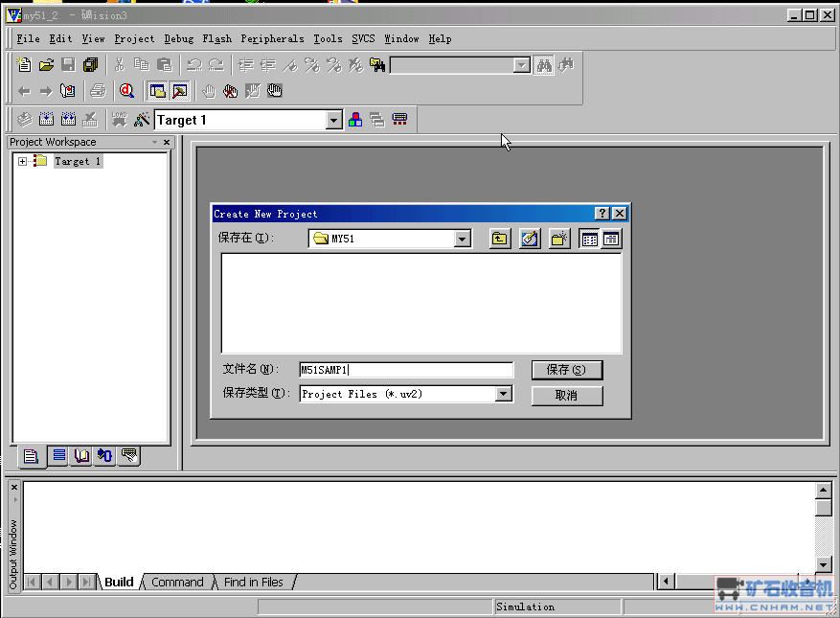The height and width of the screenshot is (618, 840).
Task: Click the desktop shortcut icon in dialog toolbar
Action: pos(530,239)
